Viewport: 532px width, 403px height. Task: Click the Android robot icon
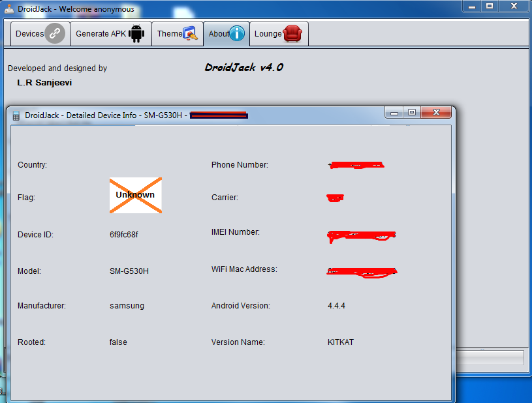136,33
